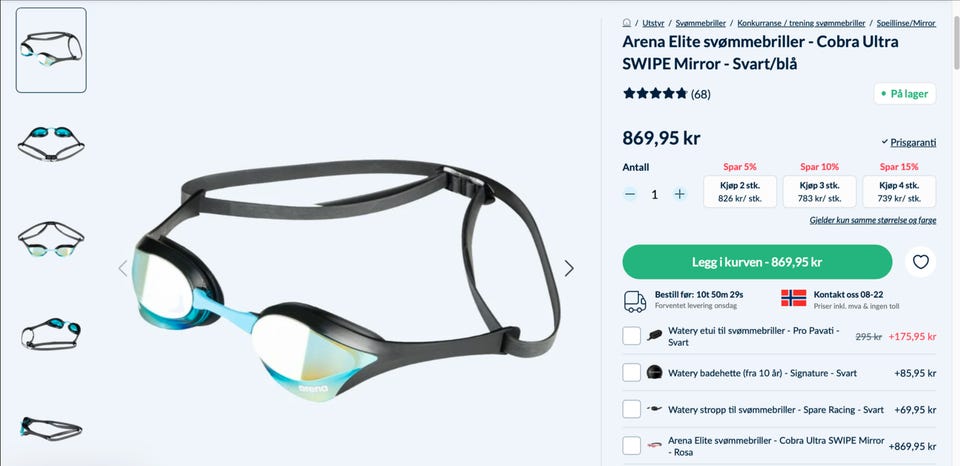Click the home icon in breadcrumb

click(x=626, y=23)
